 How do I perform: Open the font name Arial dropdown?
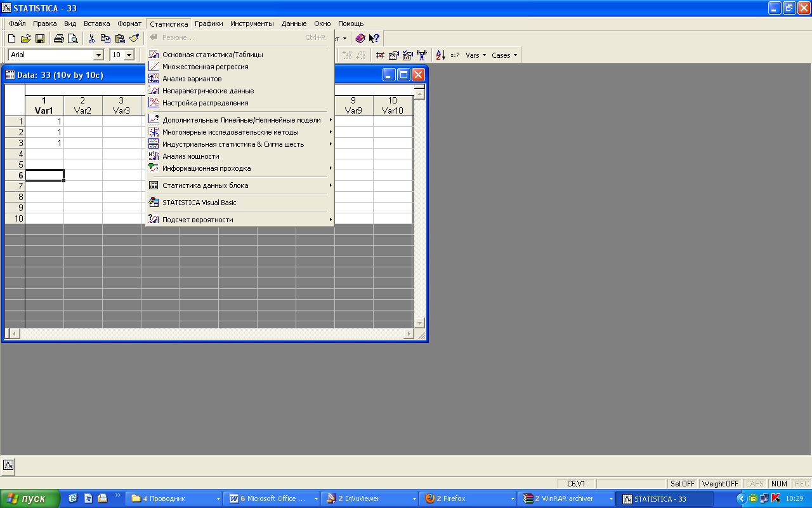pos(98,55)
